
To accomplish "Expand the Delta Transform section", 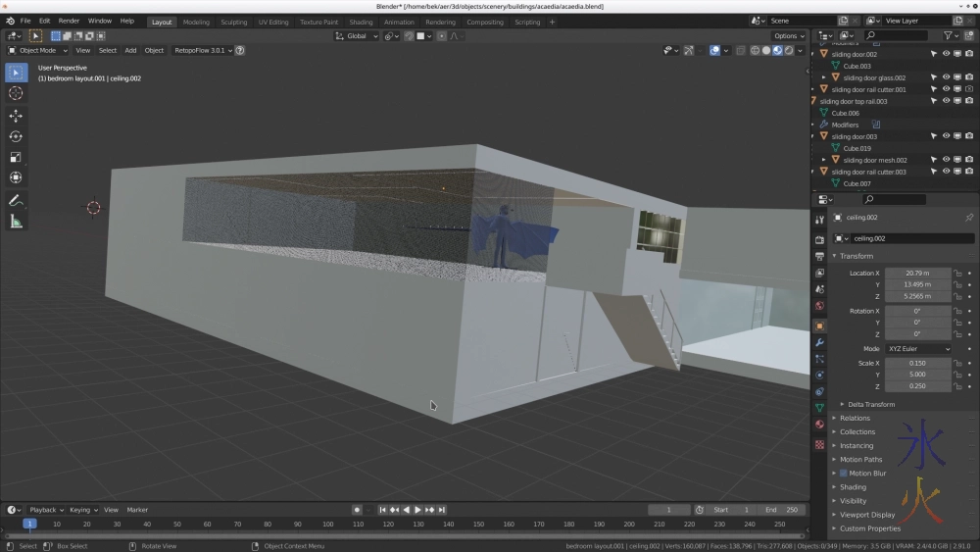I will tap(870, 404).
